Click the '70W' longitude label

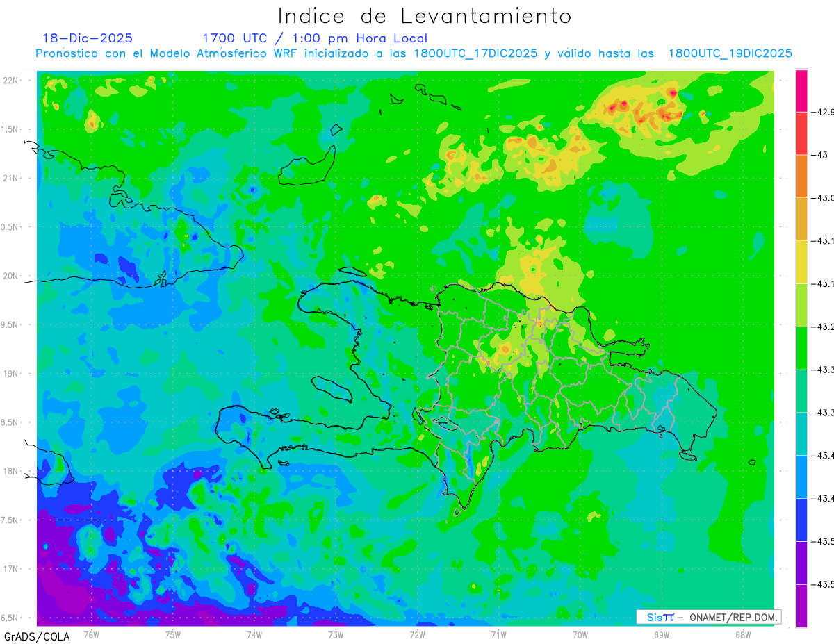click(580, 635)
